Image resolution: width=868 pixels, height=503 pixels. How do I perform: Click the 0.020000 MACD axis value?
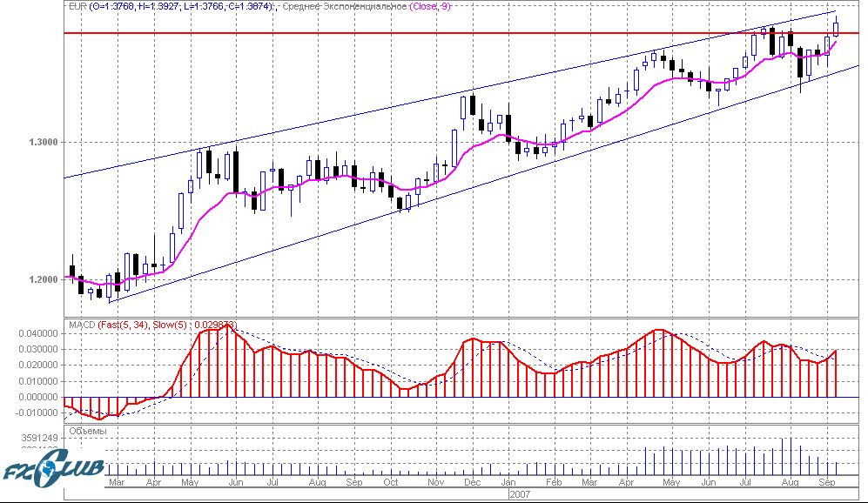38,366
